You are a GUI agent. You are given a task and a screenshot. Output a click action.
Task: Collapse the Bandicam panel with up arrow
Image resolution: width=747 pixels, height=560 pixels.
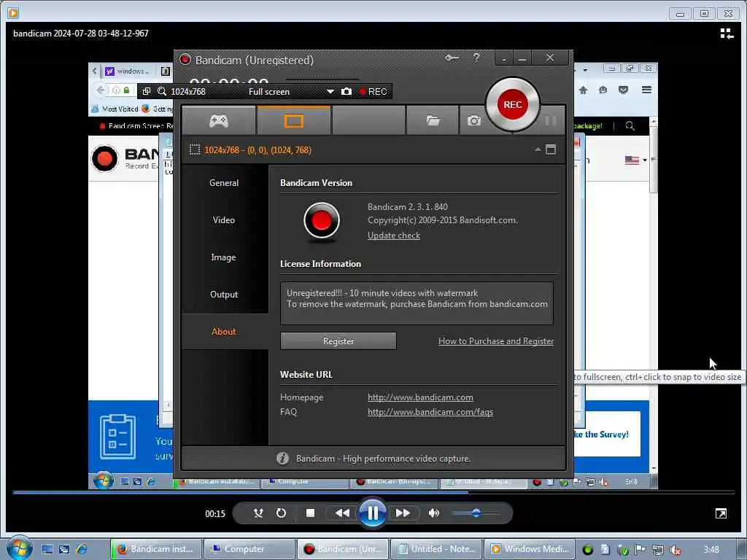pos(538,149)
